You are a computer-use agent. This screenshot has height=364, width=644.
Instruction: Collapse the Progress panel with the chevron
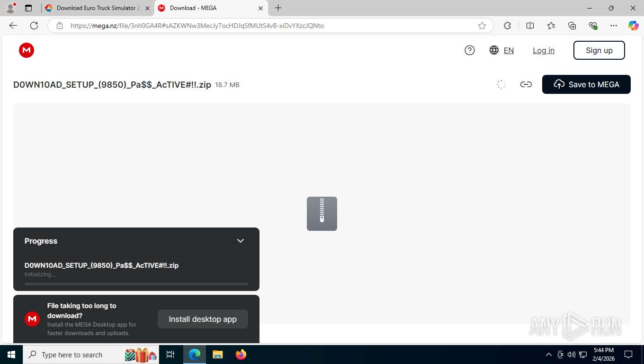pos(241,241)
